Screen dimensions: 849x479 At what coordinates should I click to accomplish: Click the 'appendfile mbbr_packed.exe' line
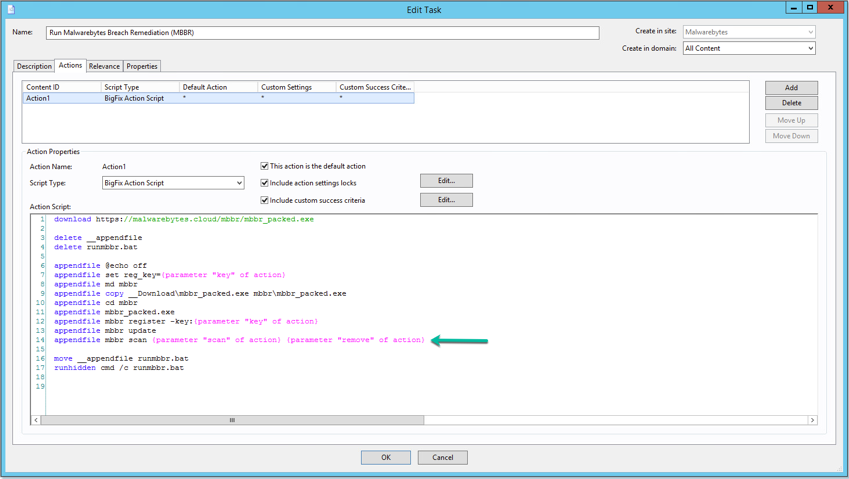click(114, 312)
